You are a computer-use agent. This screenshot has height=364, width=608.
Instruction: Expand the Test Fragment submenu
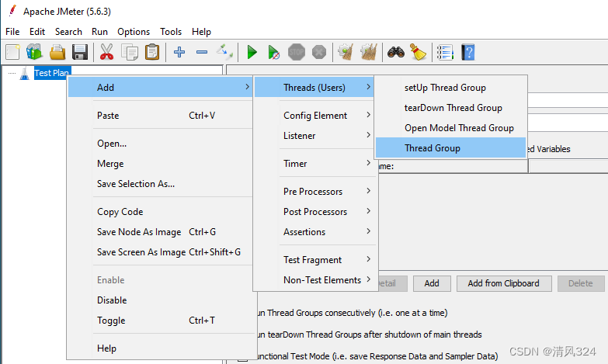tap(314, 260)
